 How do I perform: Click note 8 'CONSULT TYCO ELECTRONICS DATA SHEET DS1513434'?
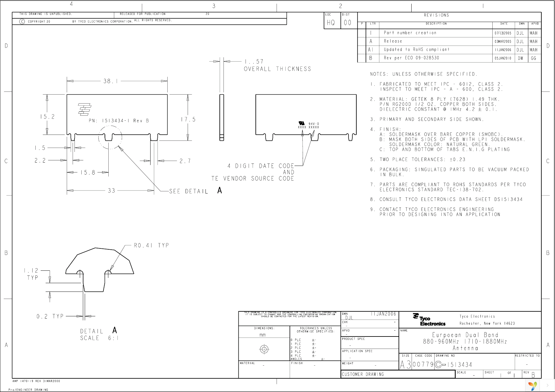click(446, 199)
